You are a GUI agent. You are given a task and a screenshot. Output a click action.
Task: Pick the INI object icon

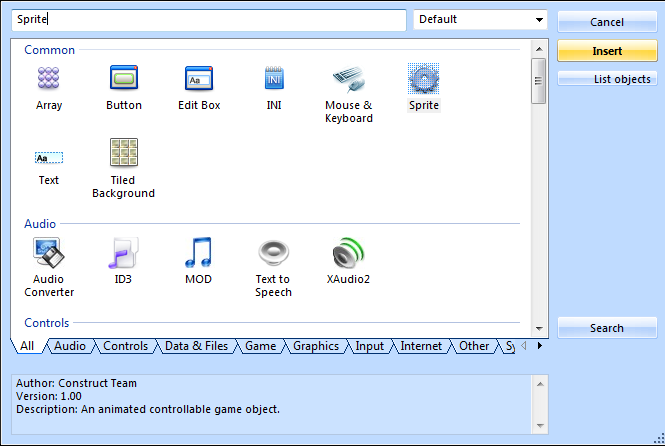[274, 78]
